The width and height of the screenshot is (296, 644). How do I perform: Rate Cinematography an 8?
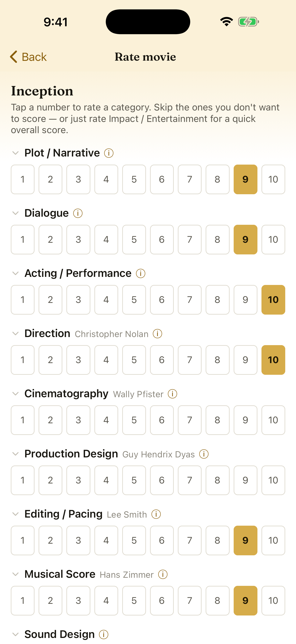pyautogui.click(x=217, y=420)
